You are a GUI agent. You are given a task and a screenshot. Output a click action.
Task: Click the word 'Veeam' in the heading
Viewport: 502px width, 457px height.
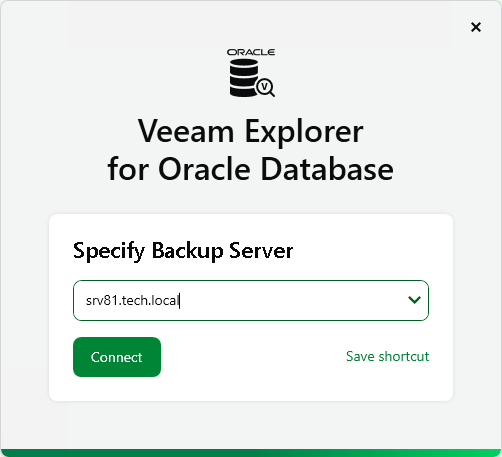[186, 131]
